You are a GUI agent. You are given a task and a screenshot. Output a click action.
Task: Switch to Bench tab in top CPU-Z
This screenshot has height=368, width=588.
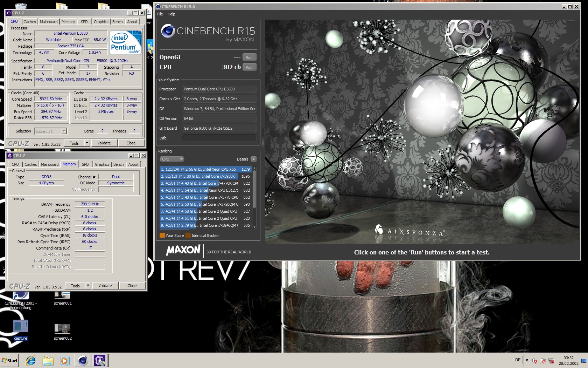pyautogui.click(x=118, y=22)
